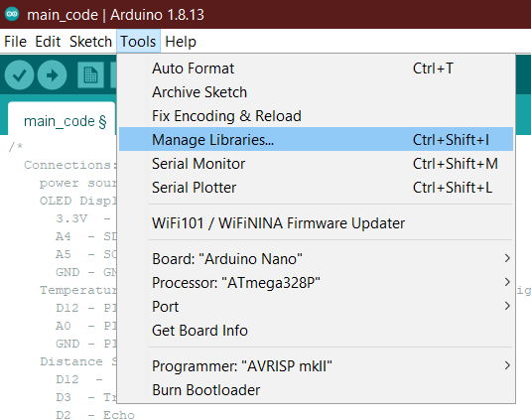This screenshot has height=420, width=531.
Task: Open the Serial Plotter entry
Action: [x=316, y=188]
